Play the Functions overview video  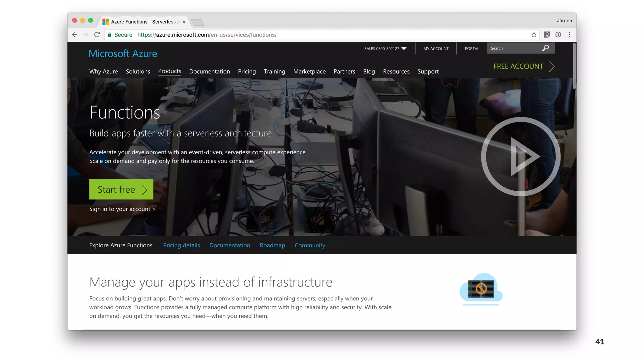click(x=520, y=156)
